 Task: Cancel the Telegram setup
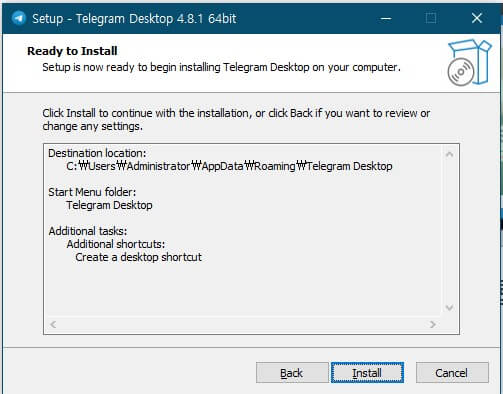coord(452,372)
